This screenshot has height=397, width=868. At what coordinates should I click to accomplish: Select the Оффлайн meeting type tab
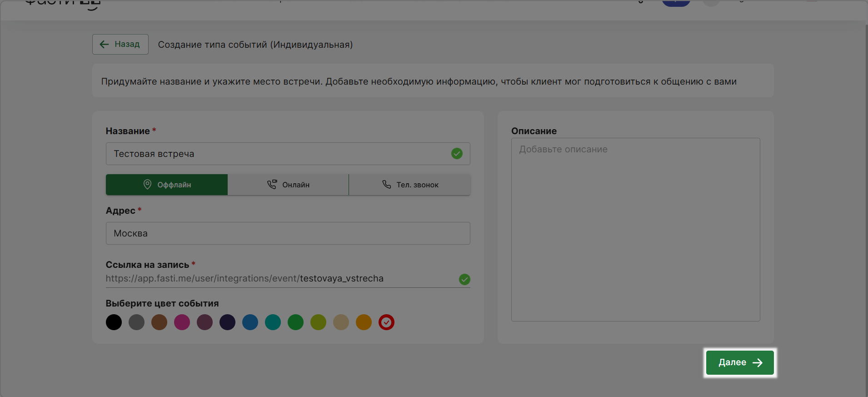[166, 185]
